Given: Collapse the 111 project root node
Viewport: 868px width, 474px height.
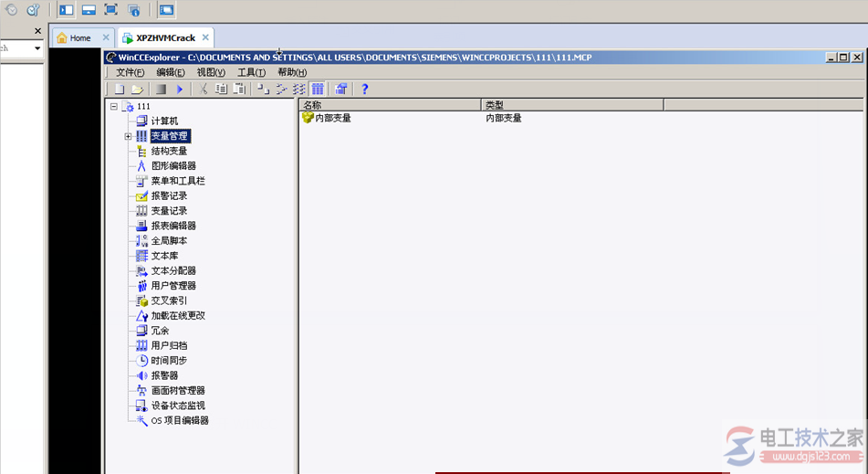Looking at the screenshot, I should tap(113, 106).
